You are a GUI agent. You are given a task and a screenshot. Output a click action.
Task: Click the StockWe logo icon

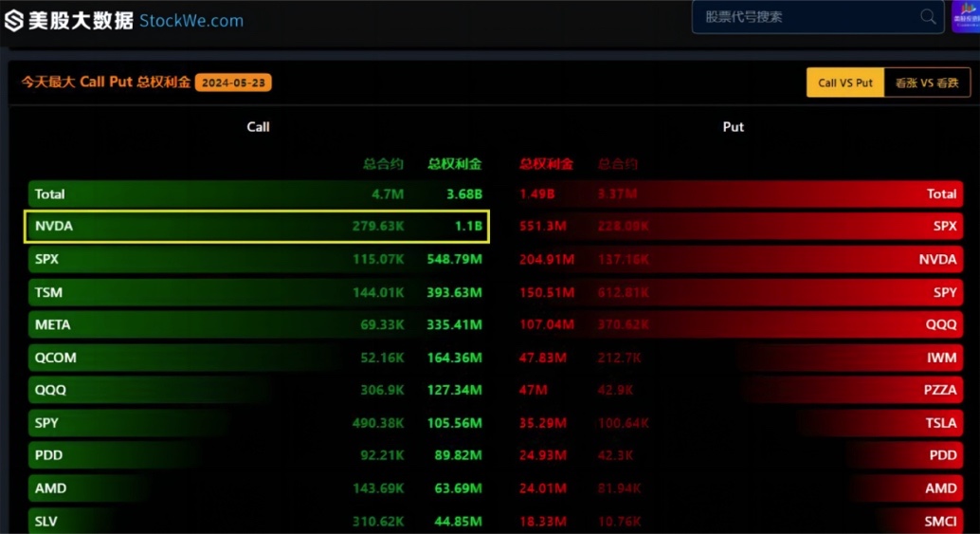(x=14, y=21)
